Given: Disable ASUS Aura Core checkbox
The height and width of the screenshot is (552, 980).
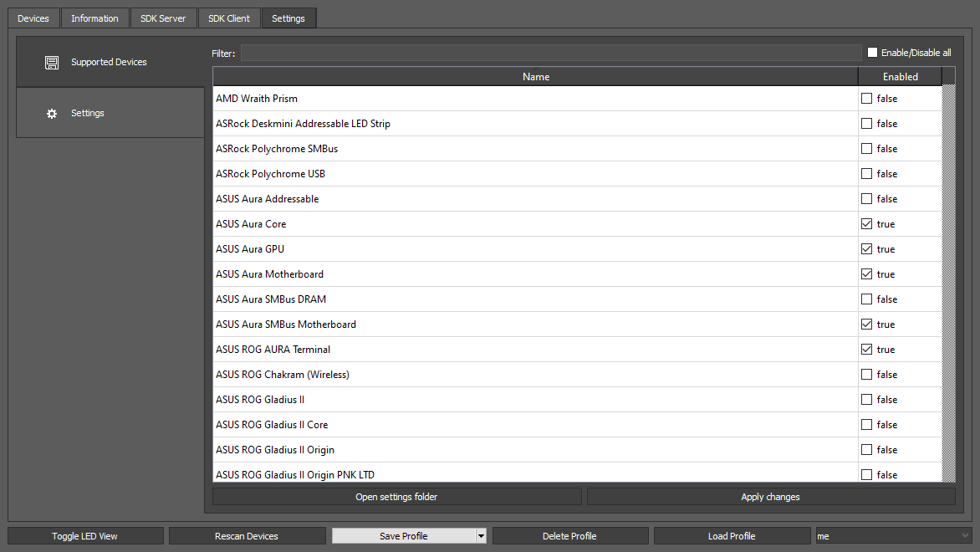Looking at the screenshot, I should click(x=866, y=224).
